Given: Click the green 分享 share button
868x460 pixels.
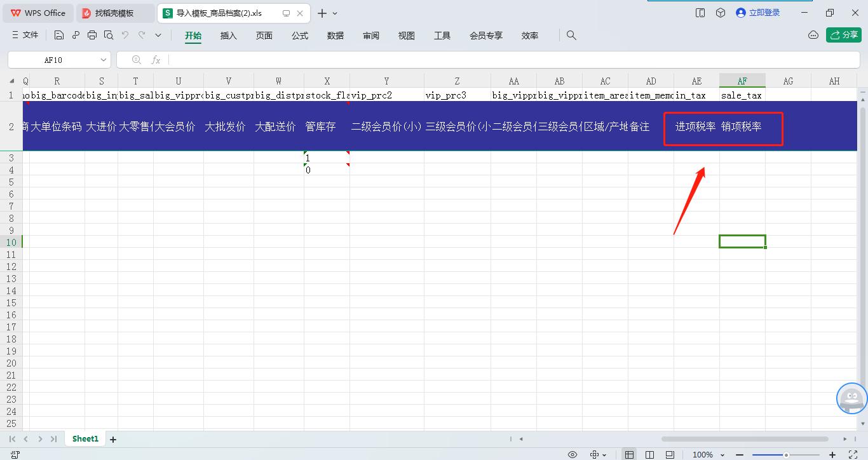Looking at the screenshot, I should (843, 35).
